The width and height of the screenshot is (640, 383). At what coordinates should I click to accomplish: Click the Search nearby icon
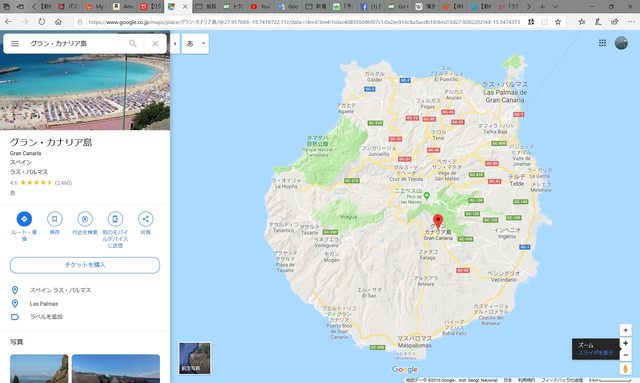pyautogui.click(x=85, y=219)
